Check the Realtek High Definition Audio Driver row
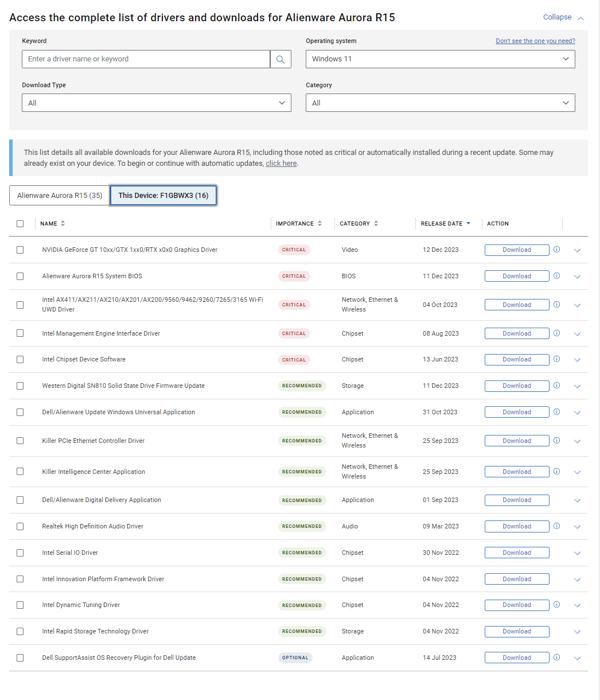Image resolution: width=600 pixels, height=700 pixels. coord(20,526)
